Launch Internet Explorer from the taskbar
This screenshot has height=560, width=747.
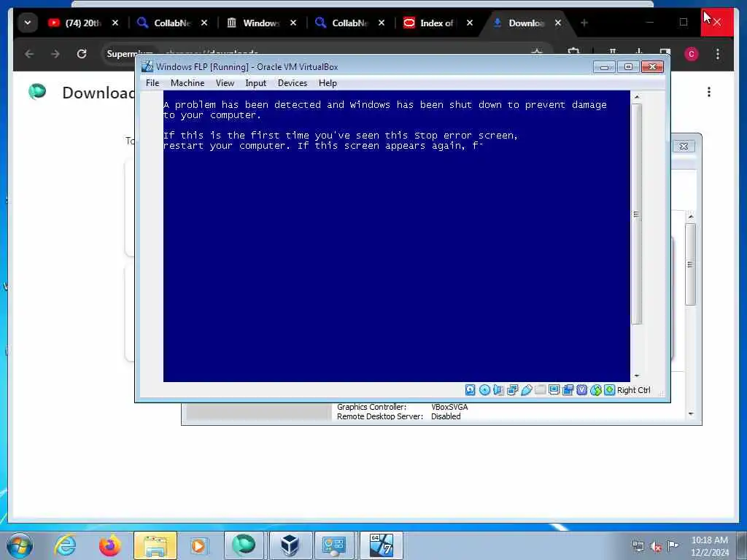(65, 545)
